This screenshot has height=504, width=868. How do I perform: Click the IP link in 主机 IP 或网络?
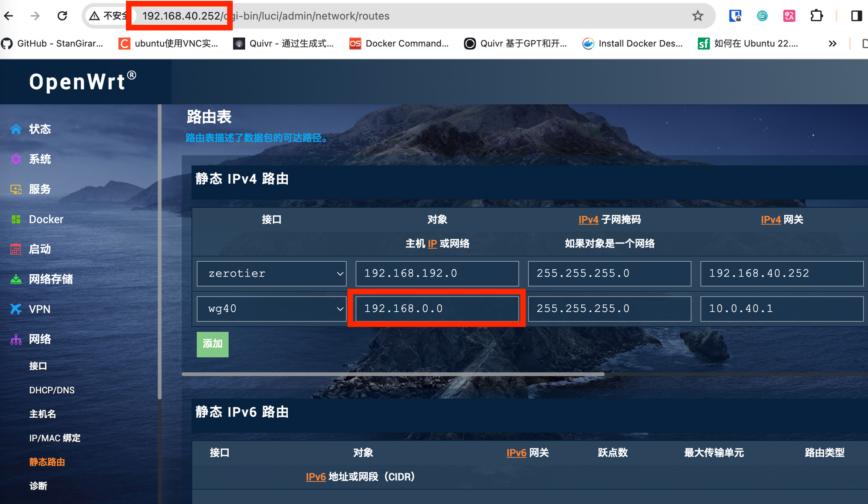(x=432, y=244)
